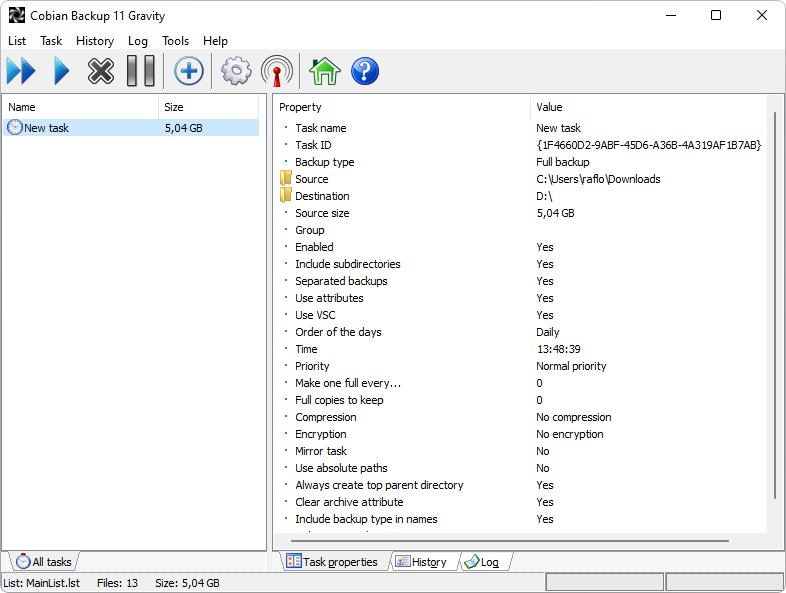This screenshot has width=786, height=593.
Task: Click the List: MainList.lst status bar entry
Action: click(x=42, y=583)
